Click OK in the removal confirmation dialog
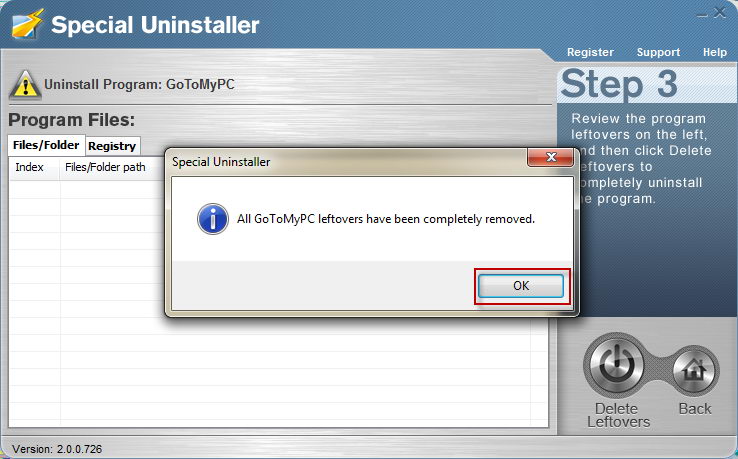The image size is (738, 459). click(x=521, y=286)
